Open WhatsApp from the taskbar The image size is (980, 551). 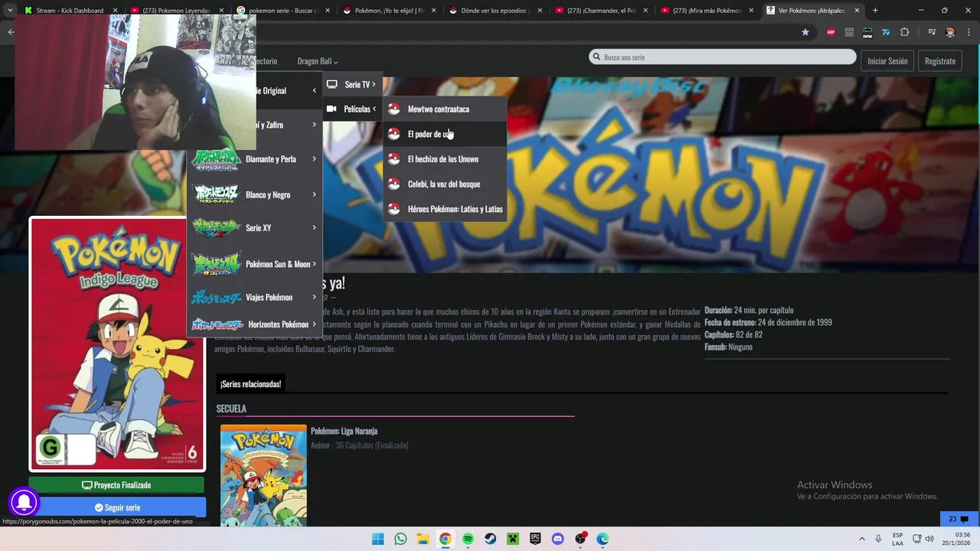point(400,539)
